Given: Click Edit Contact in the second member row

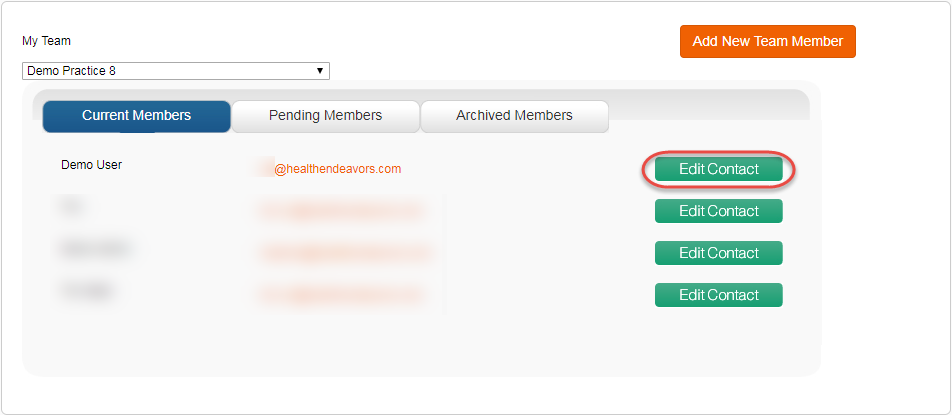Looking at the screenshot, I should (719, 211).
